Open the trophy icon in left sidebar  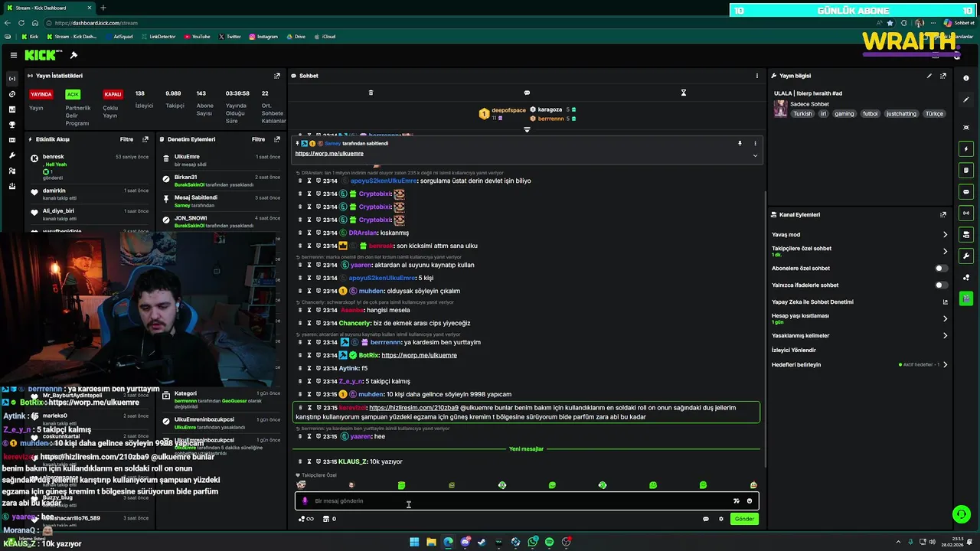[x=11, y=125]
